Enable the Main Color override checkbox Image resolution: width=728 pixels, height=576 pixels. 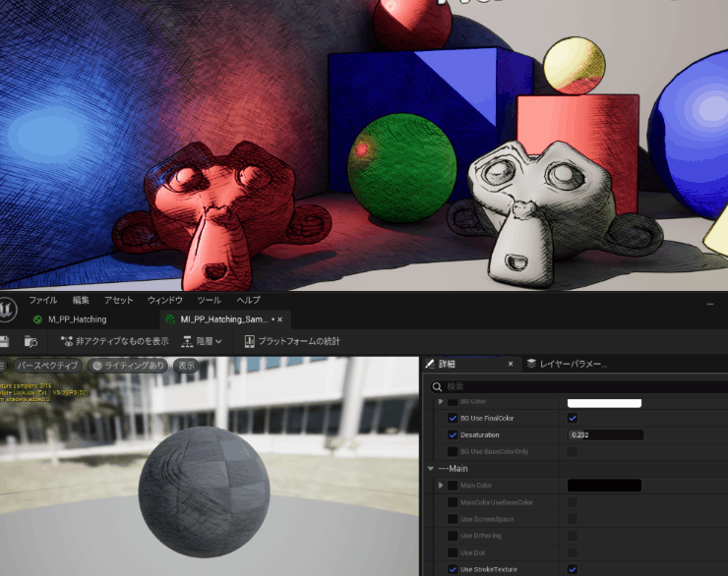[x=453, y=486]
